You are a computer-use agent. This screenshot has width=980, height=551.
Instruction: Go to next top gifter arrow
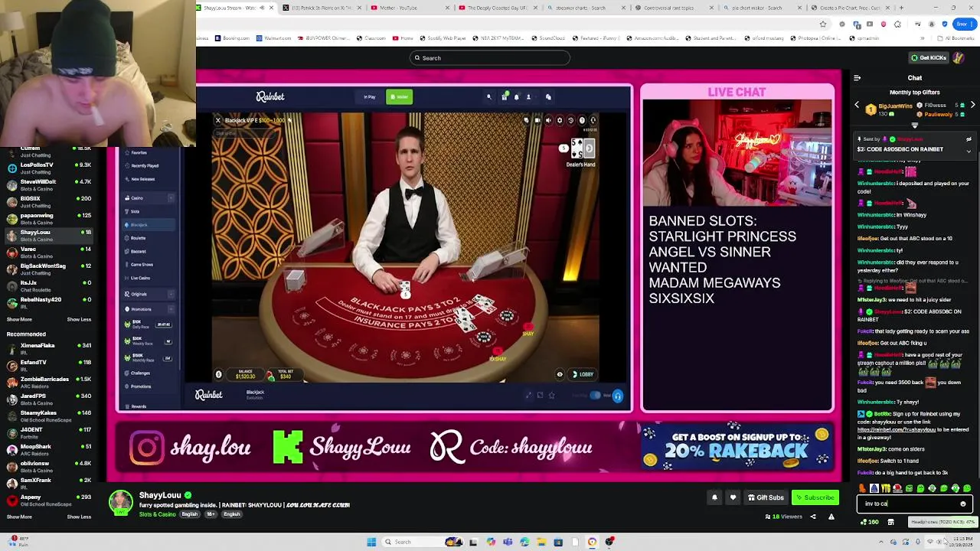pos(972,105)
